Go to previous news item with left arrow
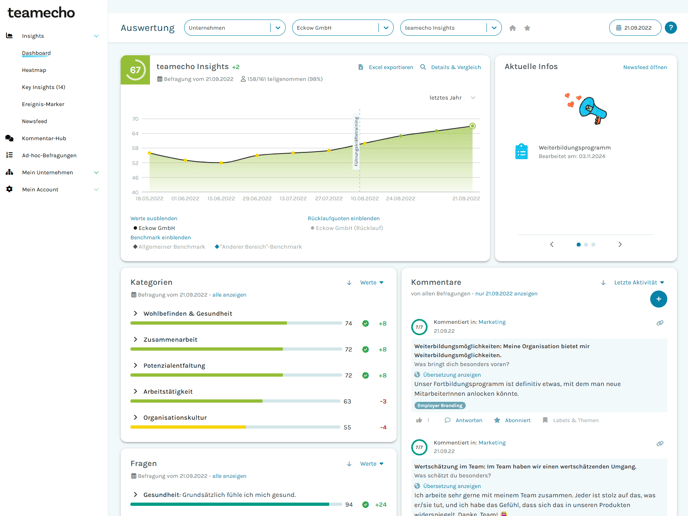The image size is (688, 516). pyautogui.click(x=552, y=244)
